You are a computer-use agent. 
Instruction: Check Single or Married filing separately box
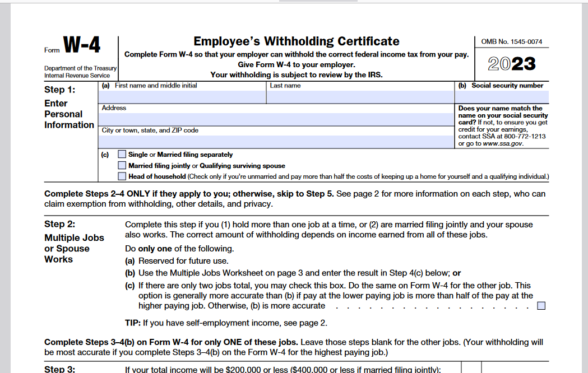coord(122,154)
